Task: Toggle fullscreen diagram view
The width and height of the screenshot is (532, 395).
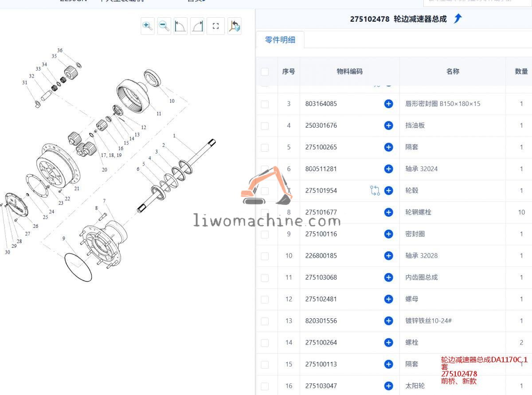Action: point(216,26)
